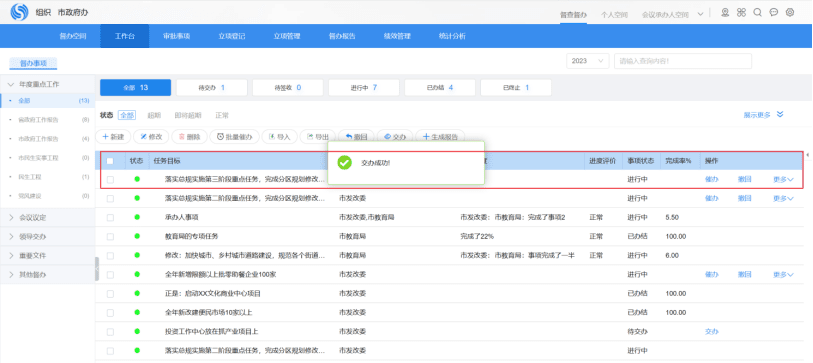The height and width of the screenshot is (363, 813).
Task: Filter by the 已办结 4 status card
Action: [x=440, y=88]
